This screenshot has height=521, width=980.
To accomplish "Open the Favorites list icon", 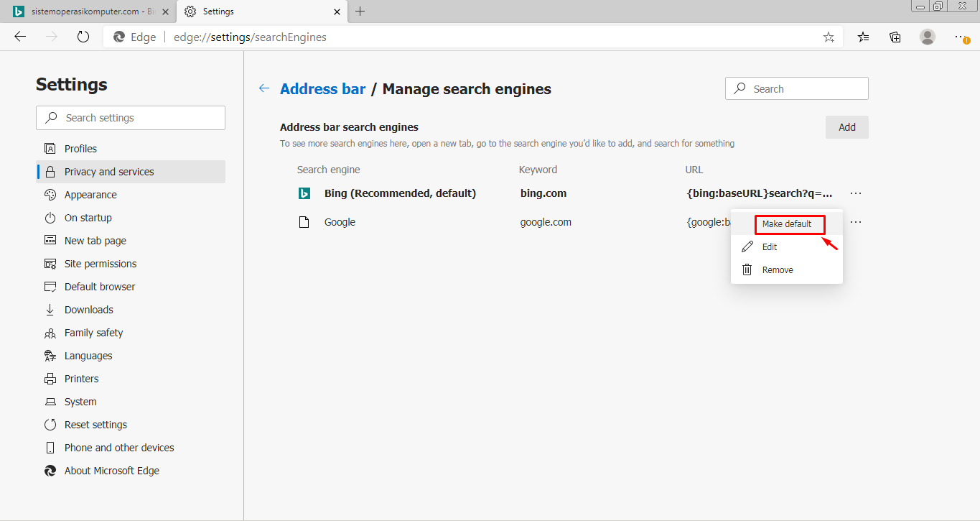I will pyautogui.click(x=864, y=37).
